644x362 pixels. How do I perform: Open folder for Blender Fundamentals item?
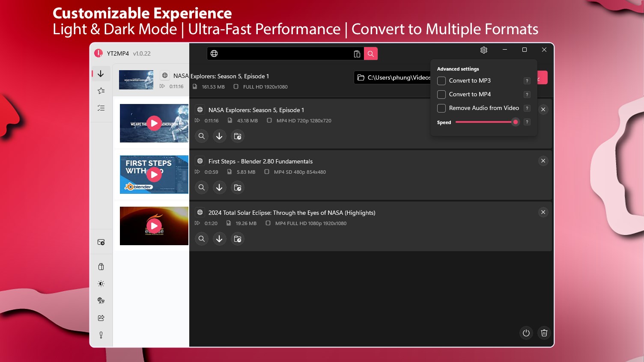click(x=237, y=187)
